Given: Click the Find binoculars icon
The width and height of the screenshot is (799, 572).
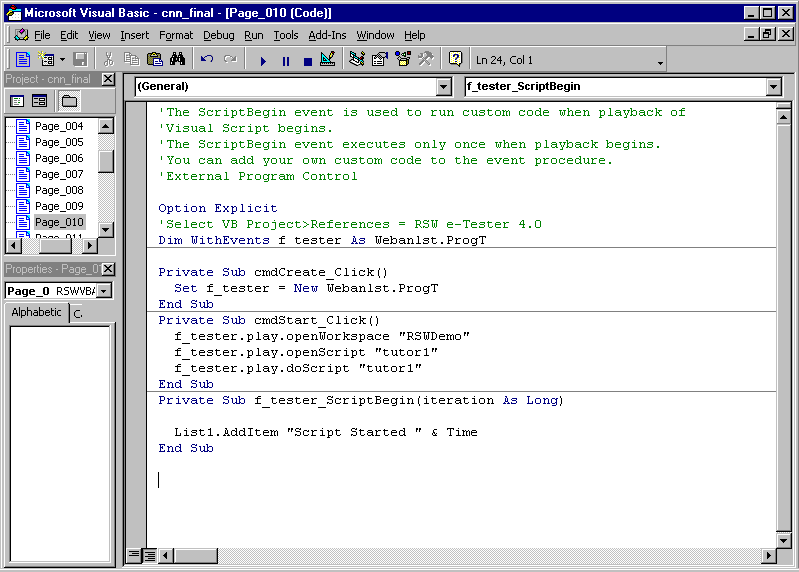Looking at the screenshot, I should (x=177, y=60).
